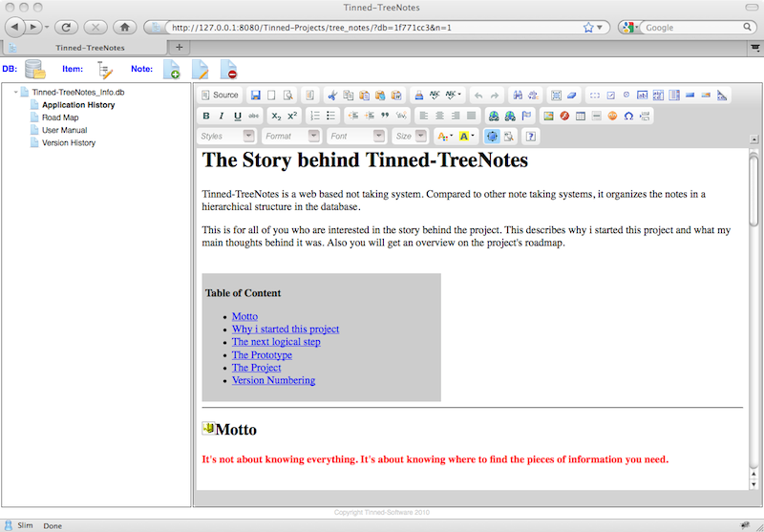The width and height of the screenshot is (764, 532).
Task: Select Road Map in the tree
Action: coord(60,117)
